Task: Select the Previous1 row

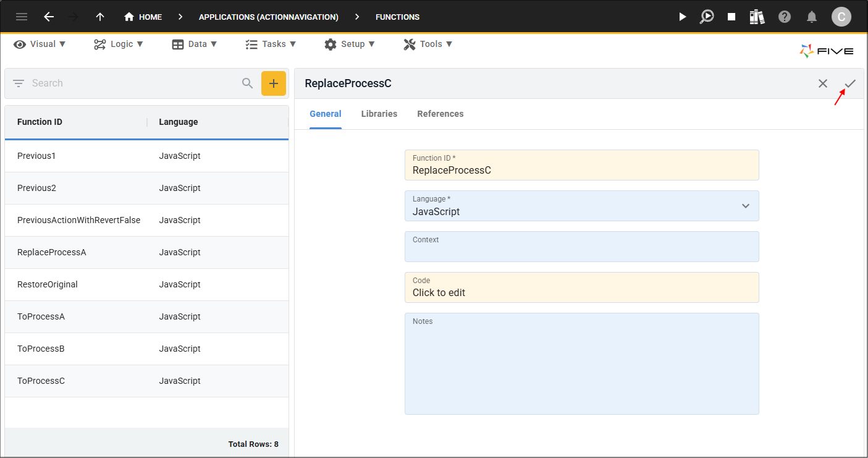Action: [146, 156]
